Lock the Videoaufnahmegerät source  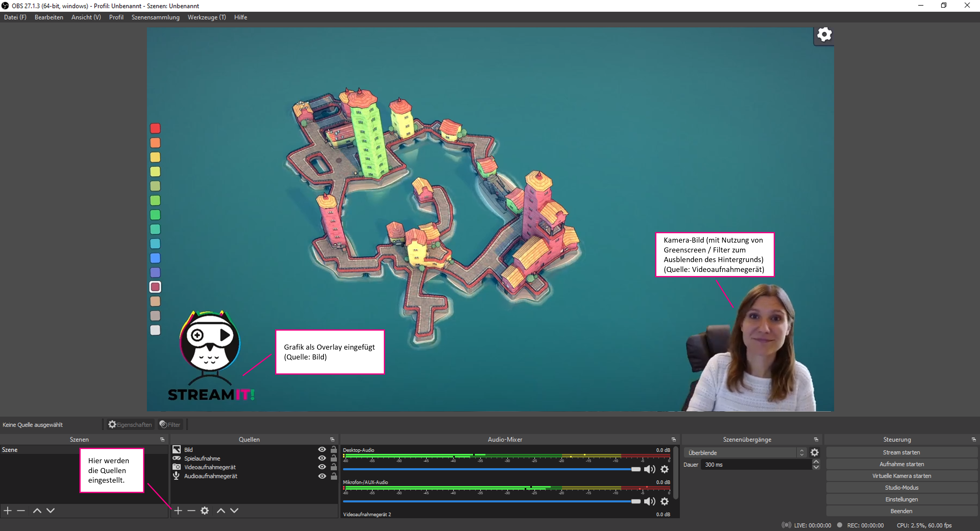(334, 467)
